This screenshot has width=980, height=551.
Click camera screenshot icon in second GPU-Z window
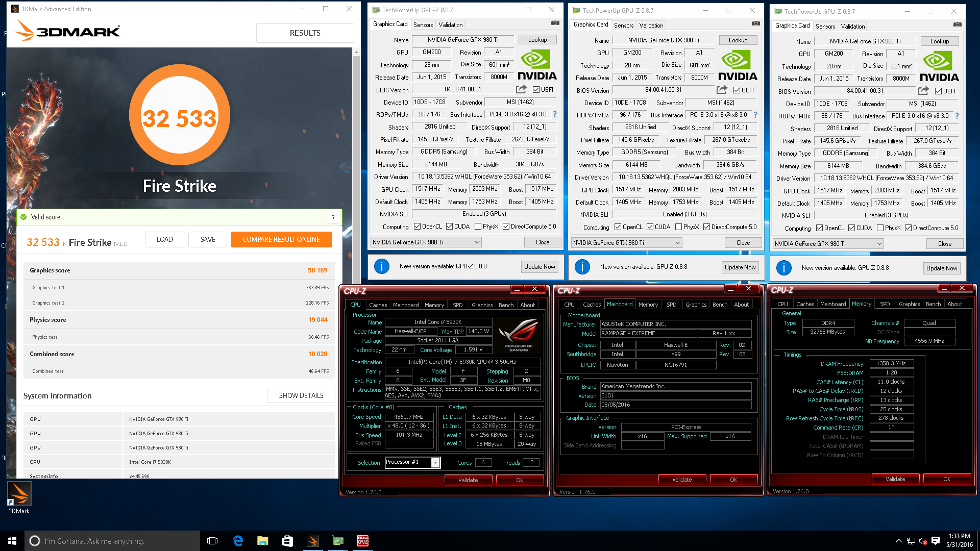755,23
